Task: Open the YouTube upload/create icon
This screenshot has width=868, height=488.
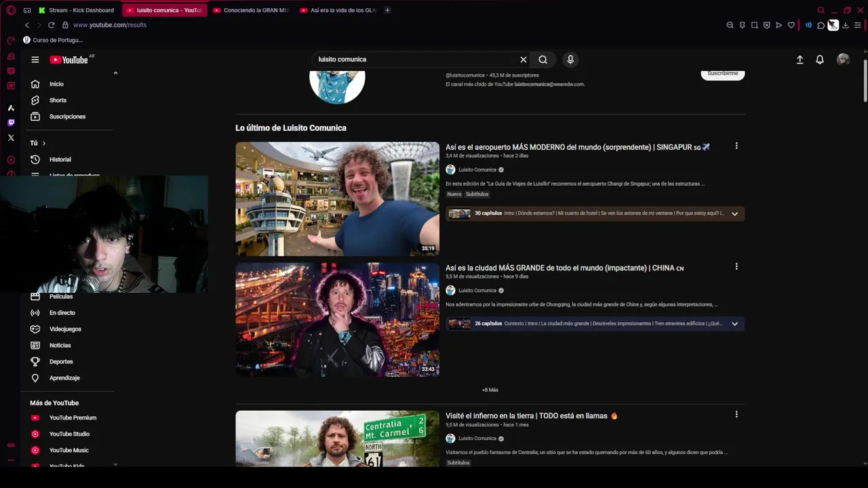Action: (800, 60)
